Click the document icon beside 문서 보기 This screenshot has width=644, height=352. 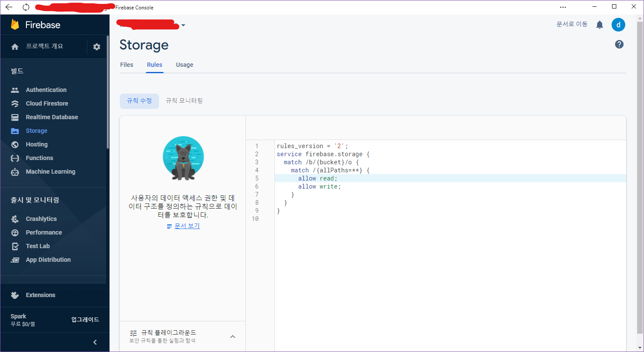coord(170,226)
